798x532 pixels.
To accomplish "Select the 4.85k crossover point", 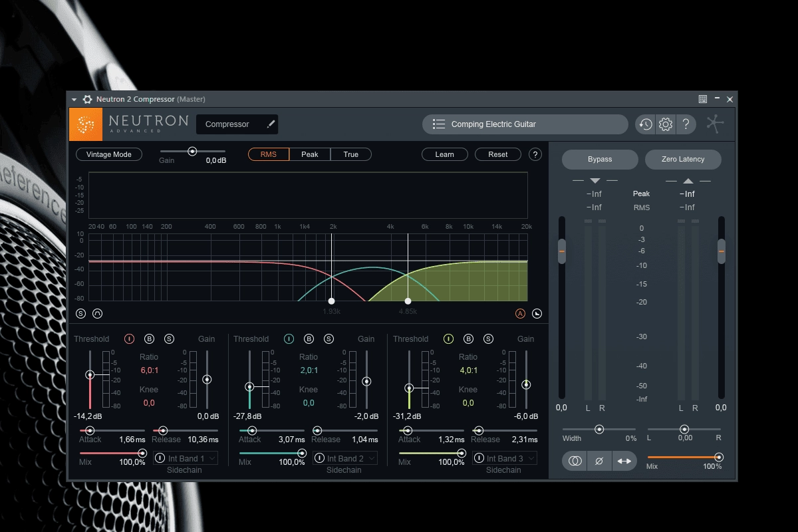I will coord(408,301).
